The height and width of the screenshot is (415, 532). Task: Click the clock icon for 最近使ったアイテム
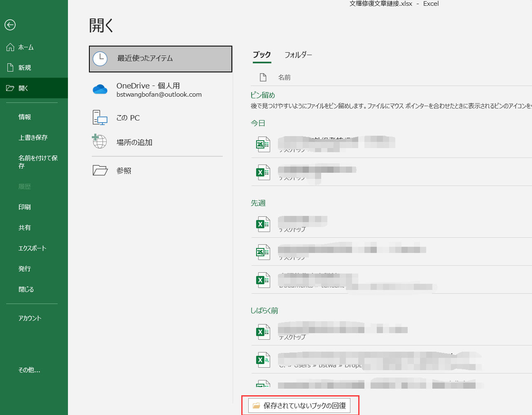100,59
